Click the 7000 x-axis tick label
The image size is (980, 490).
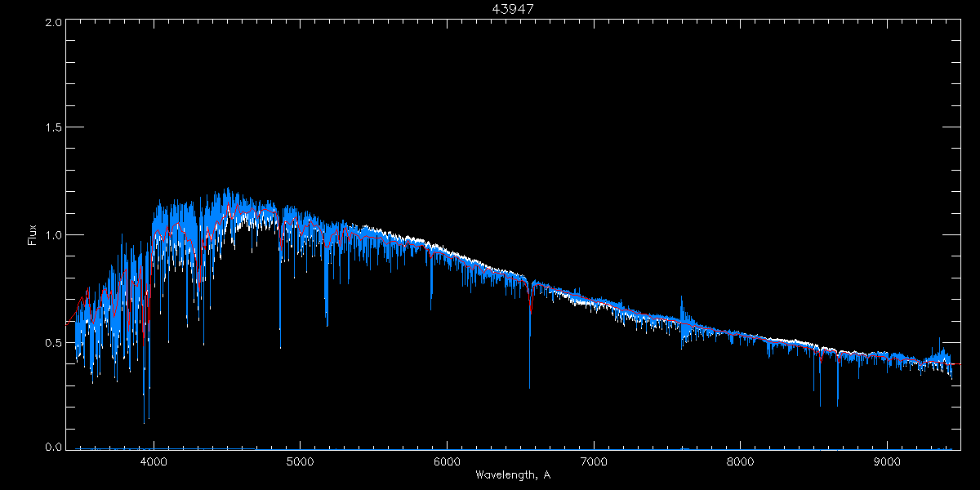(594, 461)
